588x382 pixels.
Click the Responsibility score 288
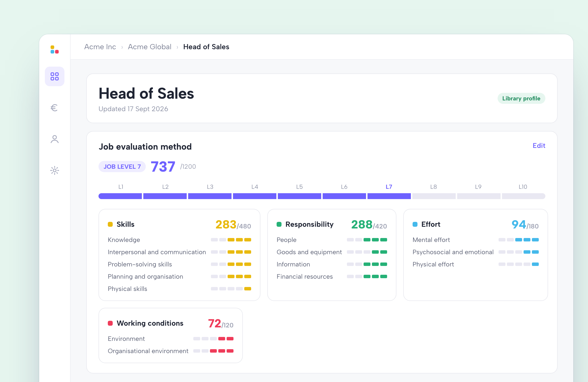(x=362, y=225)
